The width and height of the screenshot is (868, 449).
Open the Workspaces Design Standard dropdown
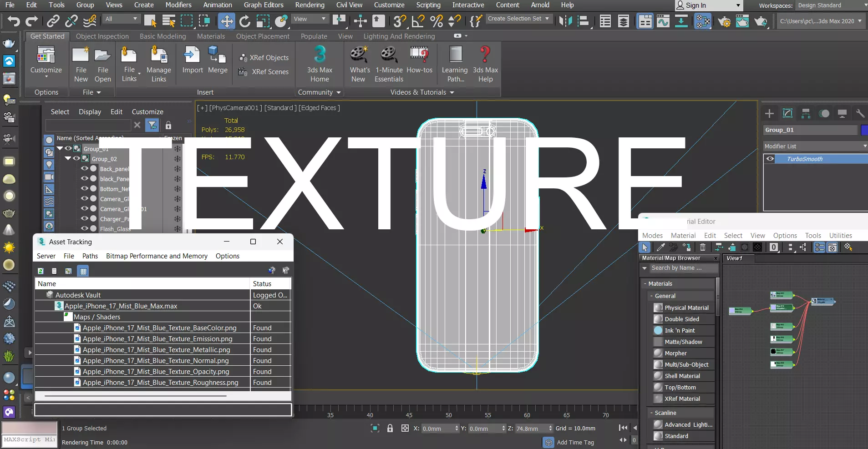coord(832,5)
